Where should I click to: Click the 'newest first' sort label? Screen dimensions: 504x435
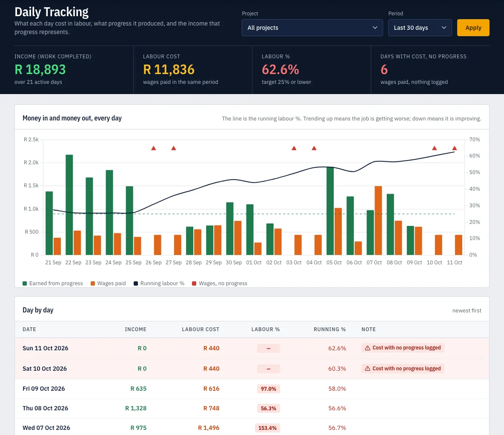[x=467, y=311]
